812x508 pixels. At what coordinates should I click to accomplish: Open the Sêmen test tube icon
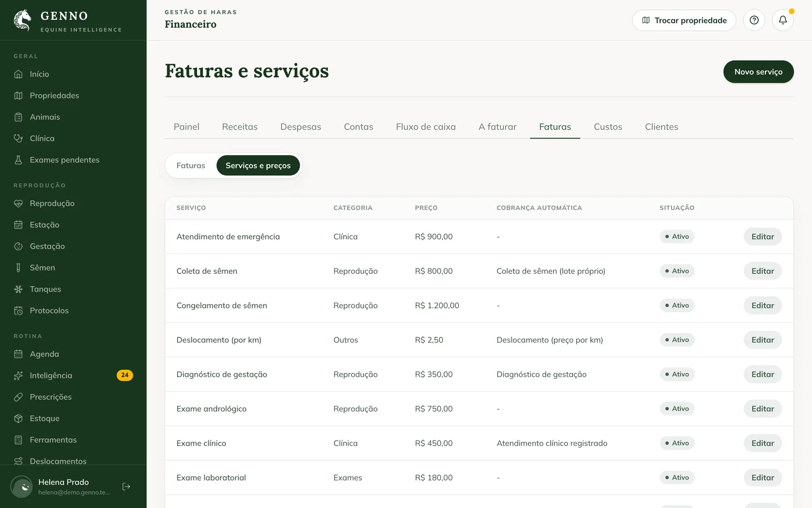tap(18, 268)
